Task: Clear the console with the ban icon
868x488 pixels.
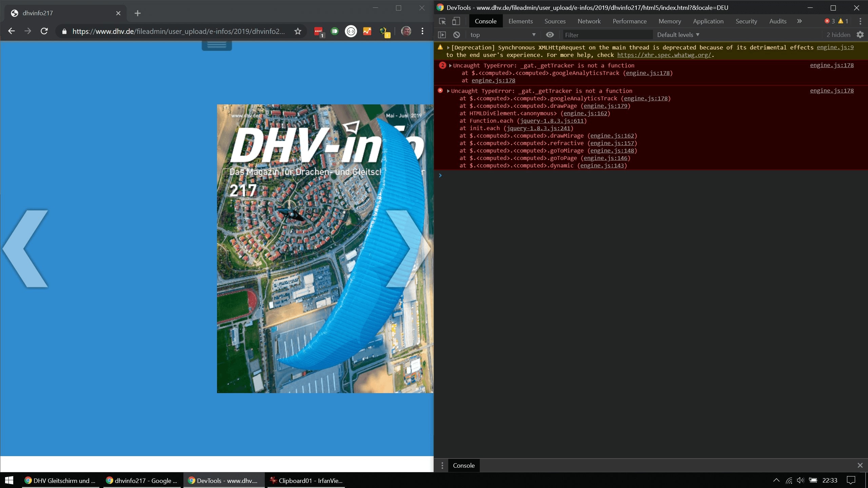Action: [x=457, y=35]
